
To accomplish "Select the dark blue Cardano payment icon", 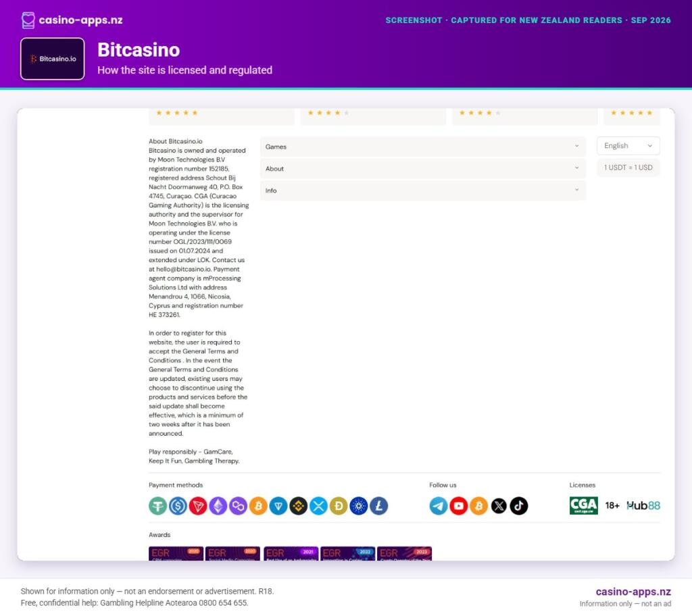I will coord(358,506).
